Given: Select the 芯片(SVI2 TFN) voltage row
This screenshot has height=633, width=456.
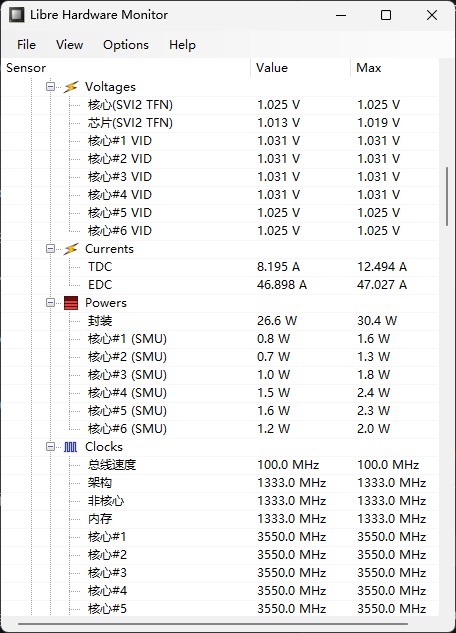Looking at the screenshot, I should [x=220, y=123].
